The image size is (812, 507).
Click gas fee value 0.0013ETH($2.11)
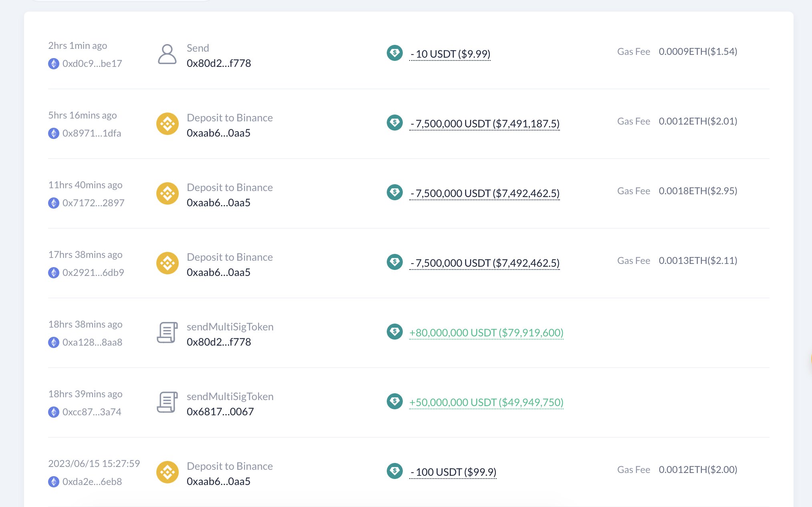pos(698,261)
